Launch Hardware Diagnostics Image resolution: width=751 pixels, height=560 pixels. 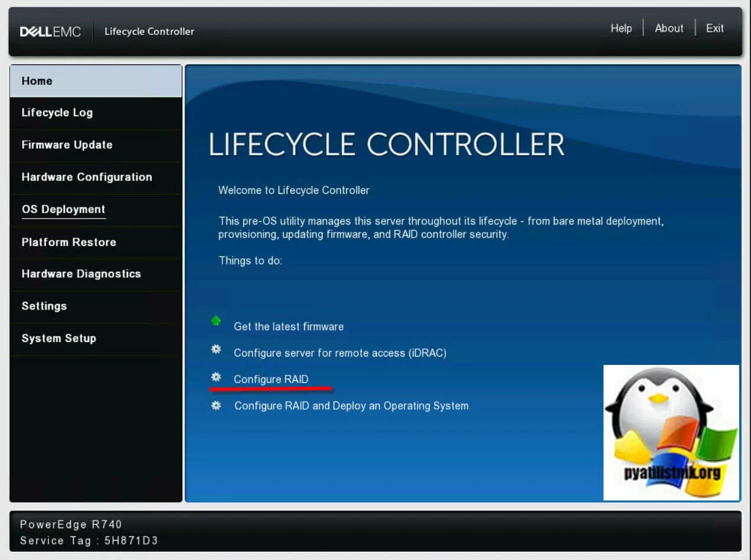(96, 274)
